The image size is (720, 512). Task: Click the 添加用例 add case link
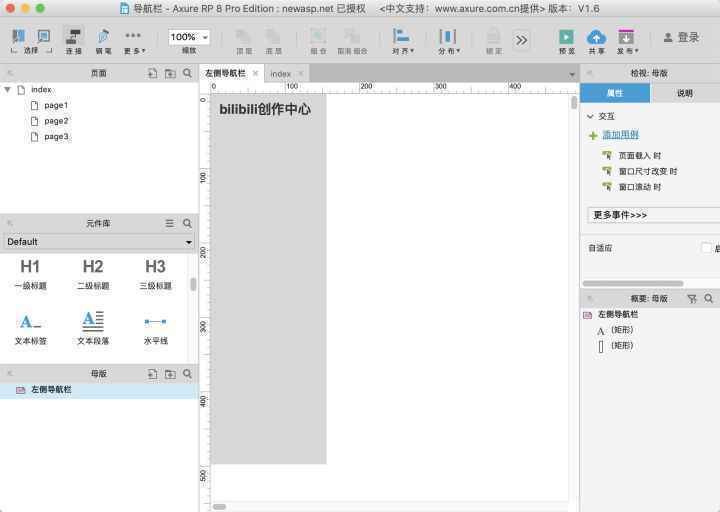[620, 135]
